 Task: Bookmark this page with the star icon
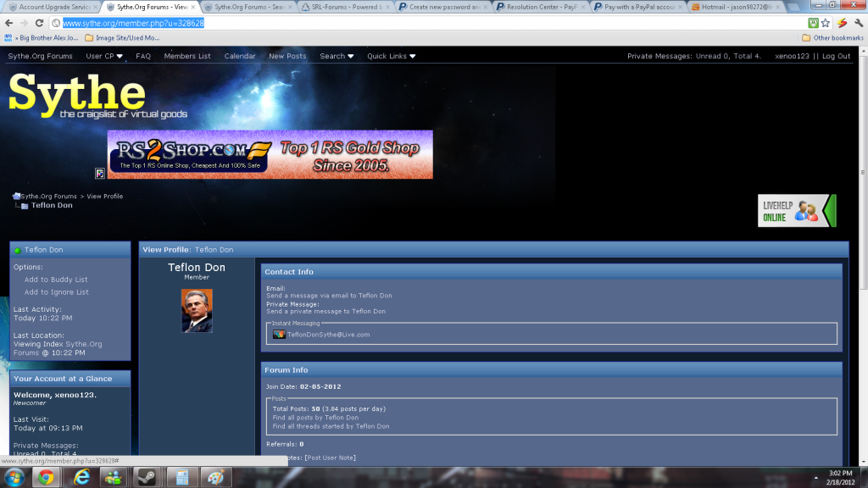click(x=826, y=23)
